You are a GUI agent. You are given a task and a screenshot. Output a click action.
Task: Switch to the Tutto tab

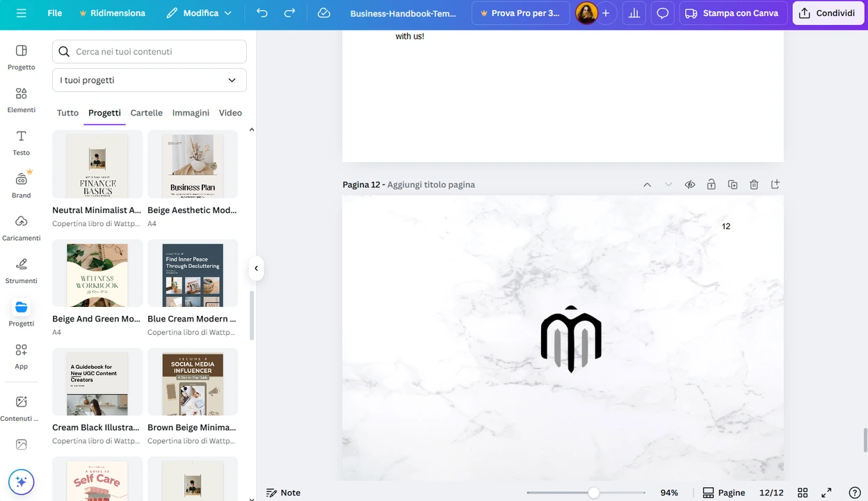click(x=67, y=113)
